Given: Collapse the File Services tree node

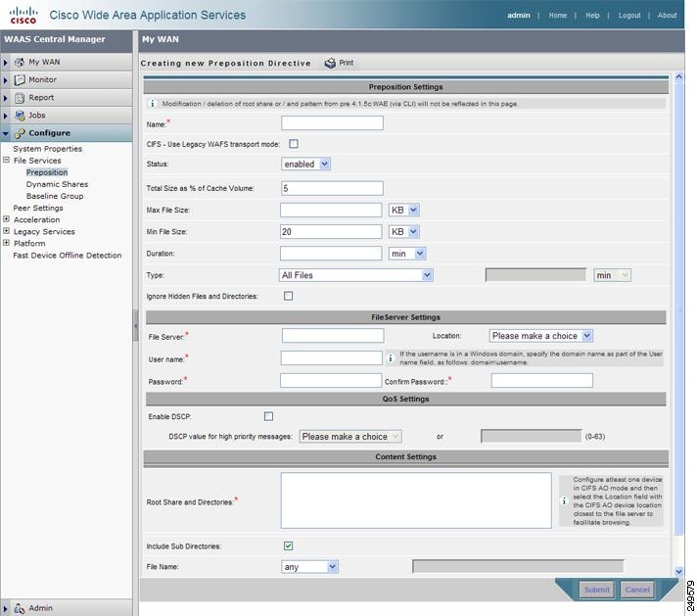Looking at the screenshot, I should (x=6, y=160).
